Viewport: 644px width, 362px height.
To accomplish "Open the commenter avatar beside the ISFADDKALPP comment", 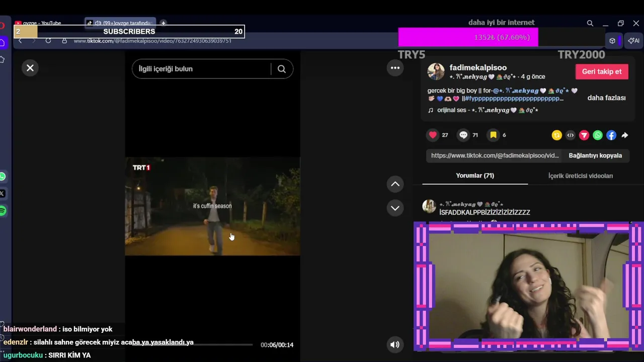I will click(429, 206).
